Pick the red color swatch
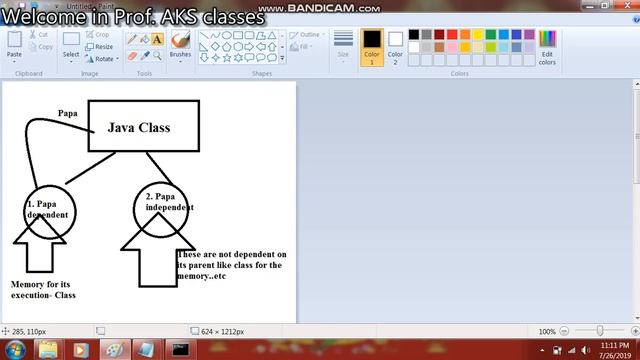This screenshot has width=640, height=360. pos(452,35)
